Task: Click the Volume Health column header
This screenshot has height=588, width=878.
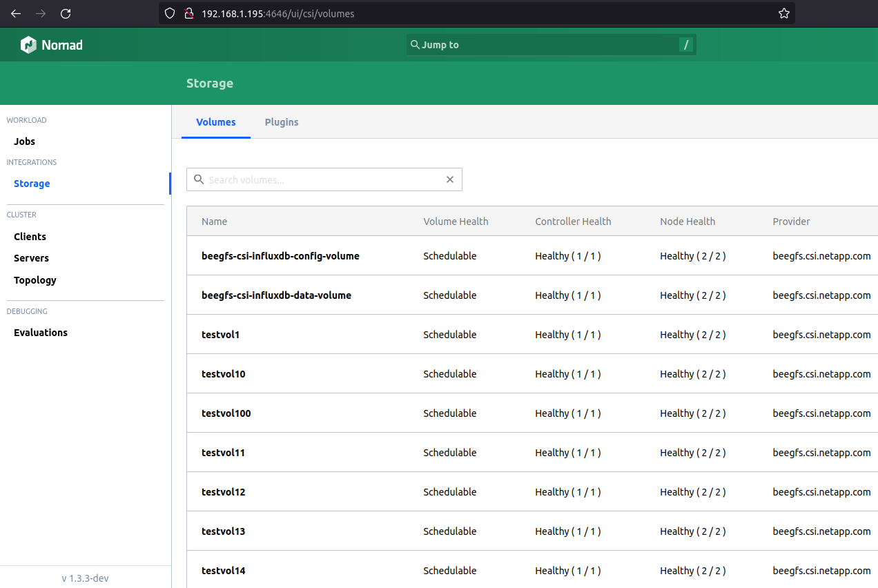Action: coord(456,222)
